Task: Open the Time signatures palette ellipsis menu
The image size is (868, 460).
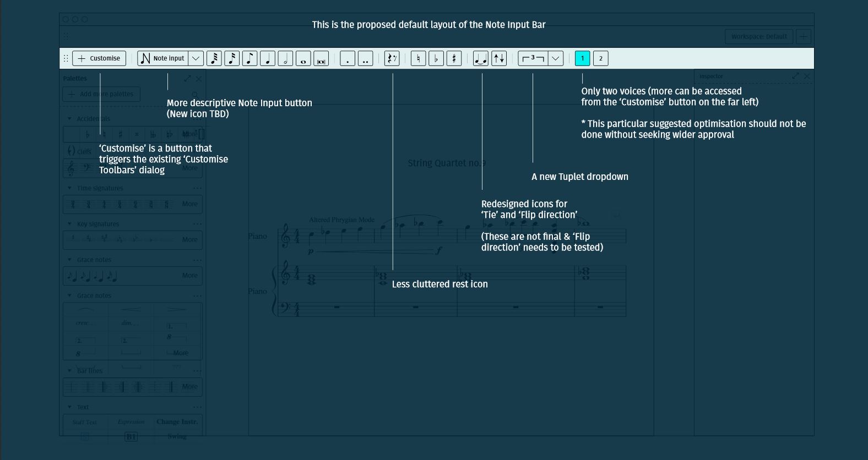Action: point(197,188)
